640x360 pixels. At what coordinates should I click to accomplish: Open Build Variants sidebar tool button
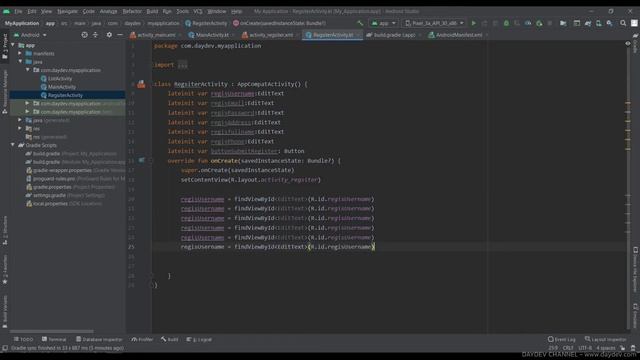(x=4, y=312)
